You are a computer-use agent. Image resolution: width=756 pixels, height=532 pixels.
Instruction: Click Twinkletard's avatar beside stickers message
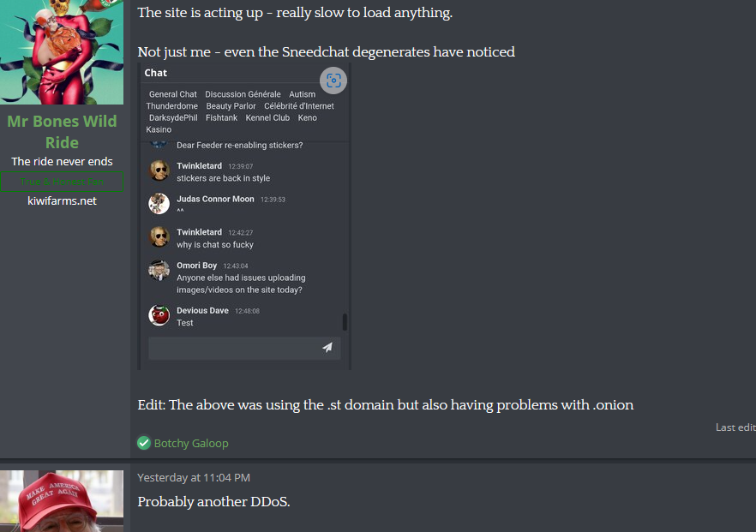[159, 170]
